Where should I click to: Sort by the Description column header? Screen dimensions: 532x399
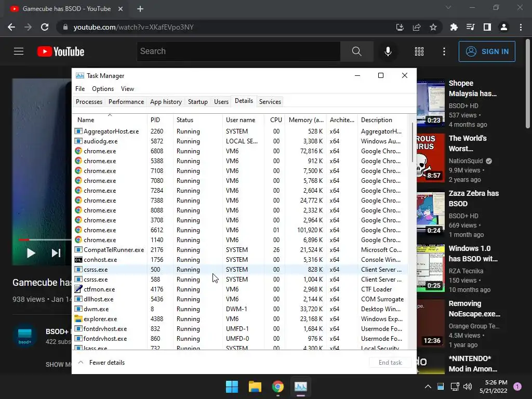[x=382, y=120]
